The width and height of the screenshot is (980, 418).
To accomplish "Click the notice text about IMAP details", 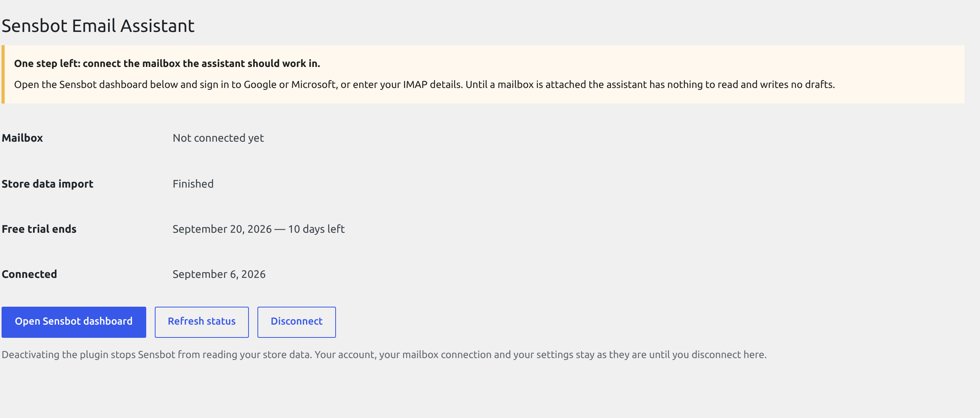I will [x=424, y=84].
